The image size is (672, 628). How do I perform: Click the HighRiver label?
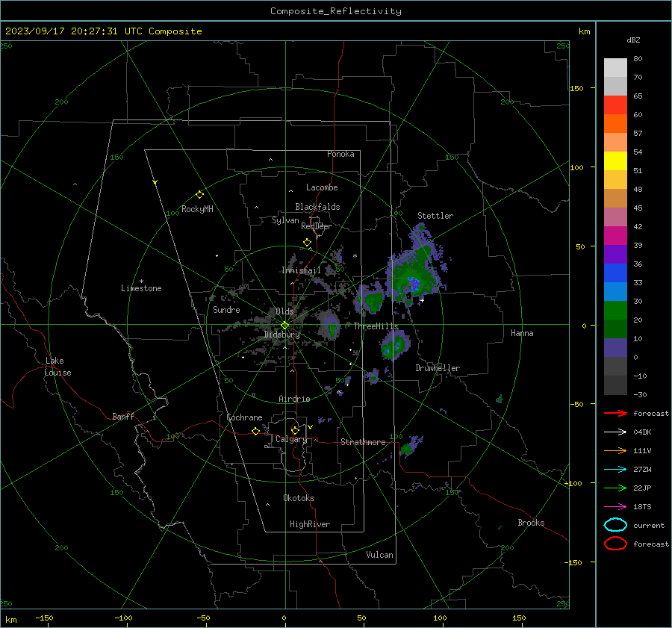pyautogui.click(x=310, y=524)
